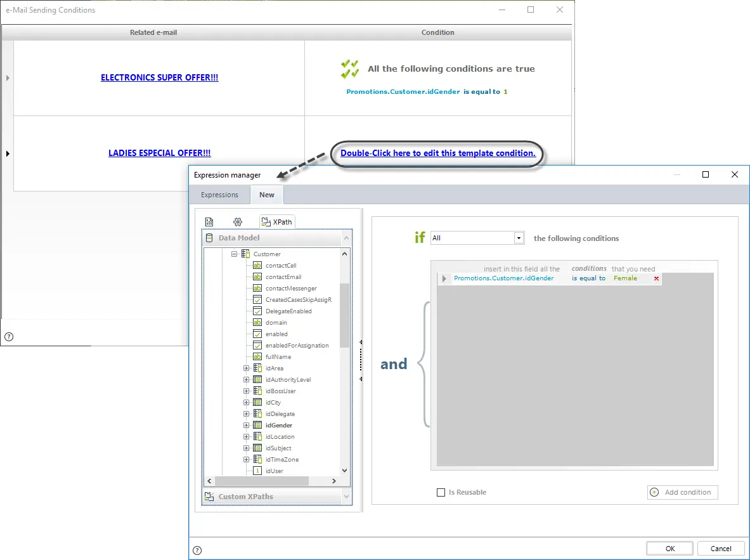Image resolution: width=750 pixels, height=560 pixels.
Task: Expand the idGender tree node
Action: pyautogui.click(x=246, y=425)
